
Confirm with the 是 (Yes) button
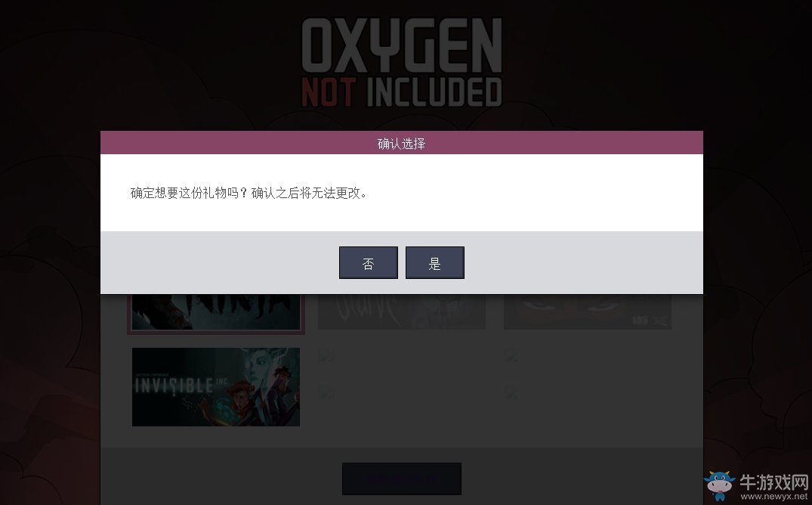[434, 262]
